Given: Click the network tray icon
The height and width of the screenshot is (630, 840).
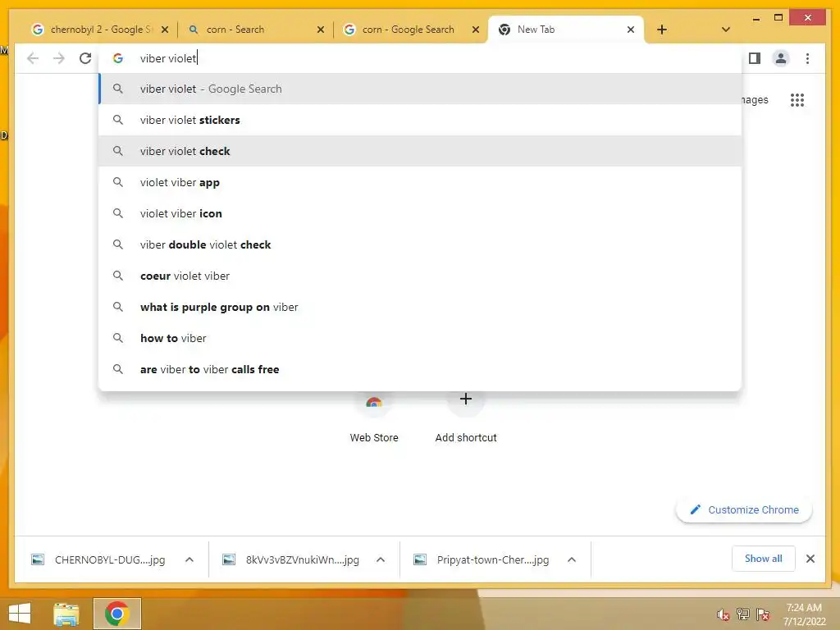Looking at the screenshot, I should [x=743, y=614].
